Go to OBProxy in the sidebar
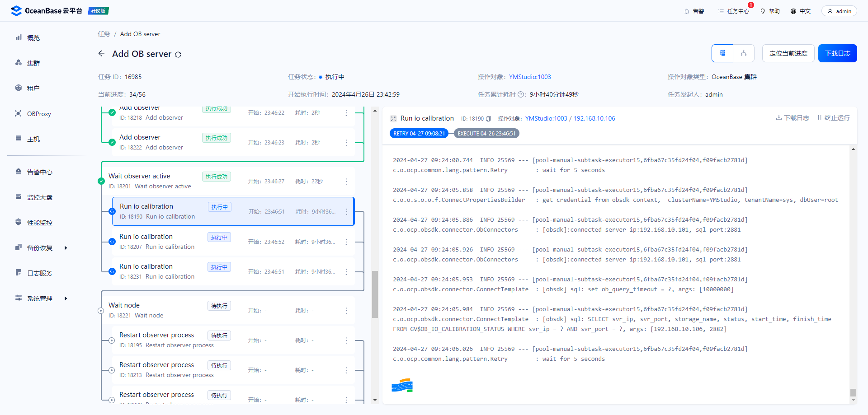Screen dimensions: 868x415 coord(39,114)
